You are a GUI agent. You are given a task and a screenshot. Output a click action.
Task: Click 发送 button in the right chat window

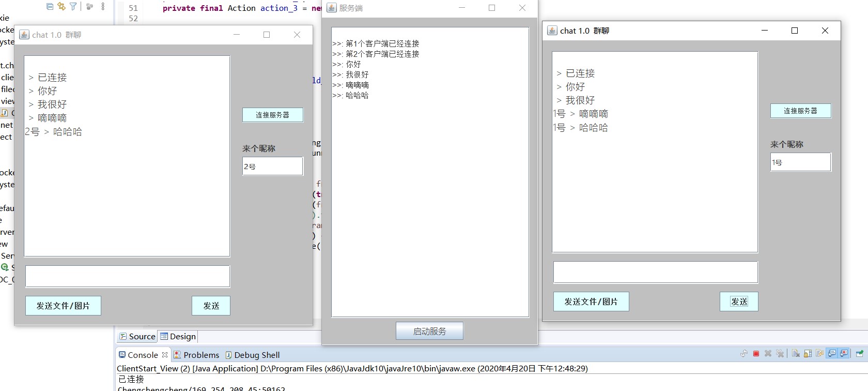click(x=739, y=302)
